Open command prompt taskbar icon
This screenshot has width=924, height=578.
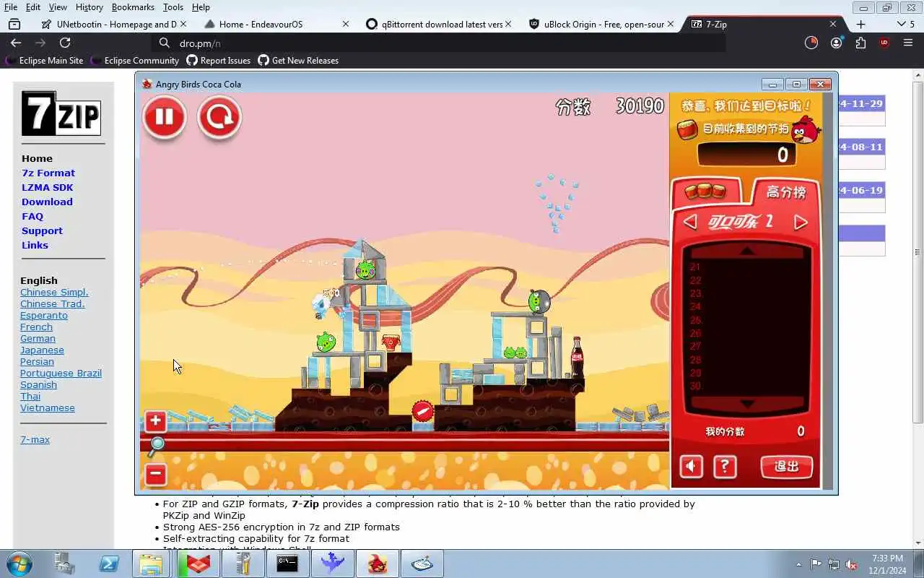click(287, 564)
